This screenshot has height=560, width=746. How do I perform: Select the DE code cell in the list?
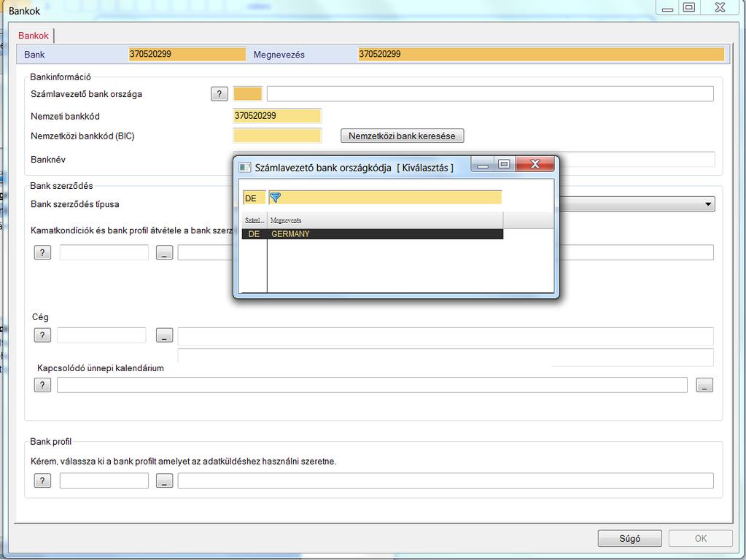(254, 233)
